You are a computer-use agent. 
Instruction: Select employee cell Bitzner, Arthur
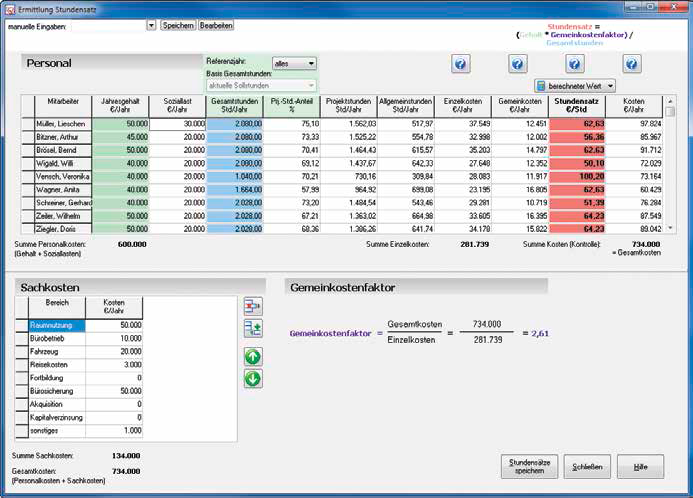63,137
